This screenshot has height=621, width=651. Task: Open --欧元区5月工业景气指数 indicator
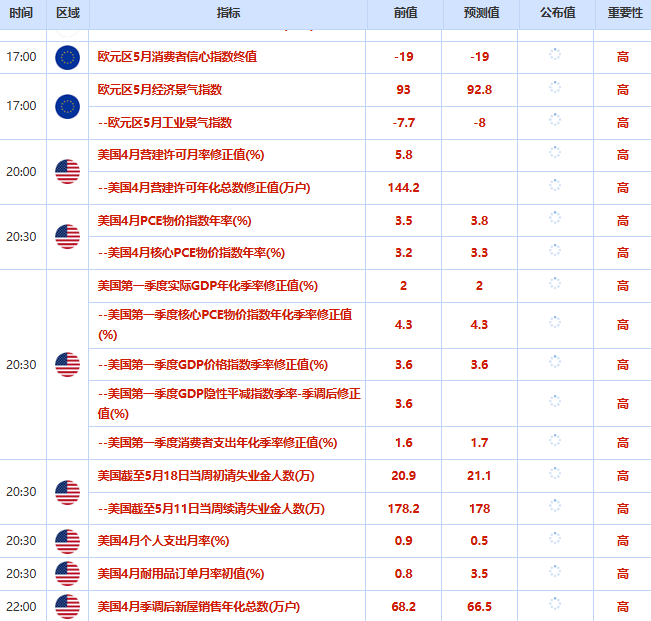pos(165,122)
